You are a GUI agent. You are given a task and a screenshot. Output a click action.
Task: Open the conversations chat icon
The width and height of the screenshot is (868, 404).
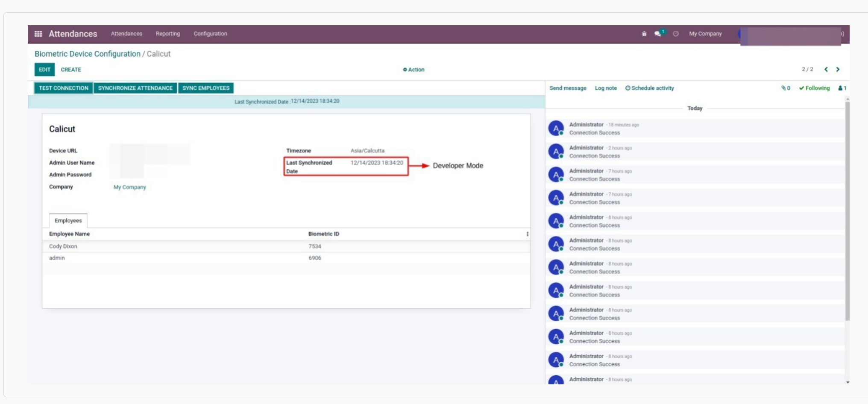tap(658, 34)
